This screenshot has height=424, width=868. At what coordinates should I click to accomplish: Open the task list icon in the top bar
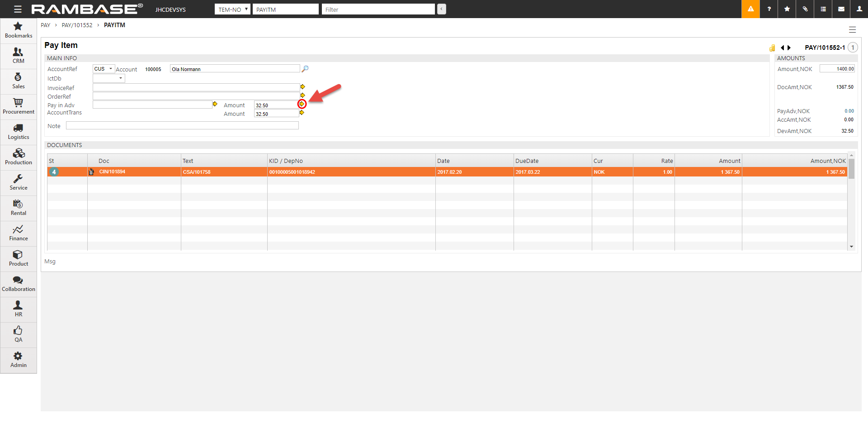823,9
